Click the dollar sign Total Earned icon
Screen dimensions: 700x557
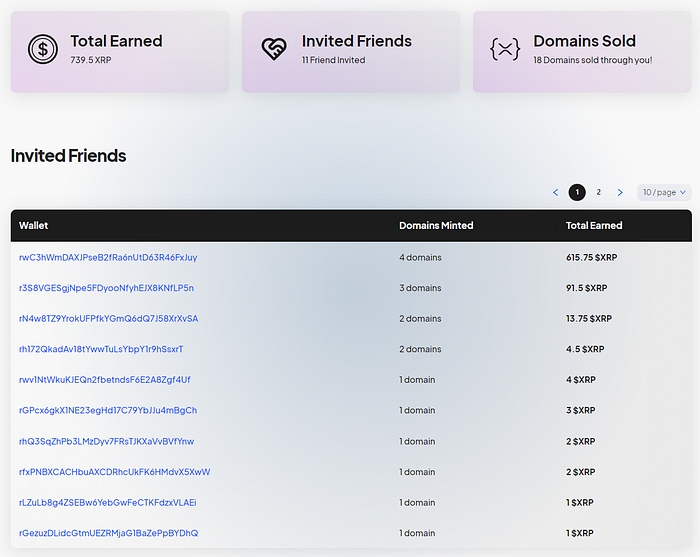[x=43, y=49]
